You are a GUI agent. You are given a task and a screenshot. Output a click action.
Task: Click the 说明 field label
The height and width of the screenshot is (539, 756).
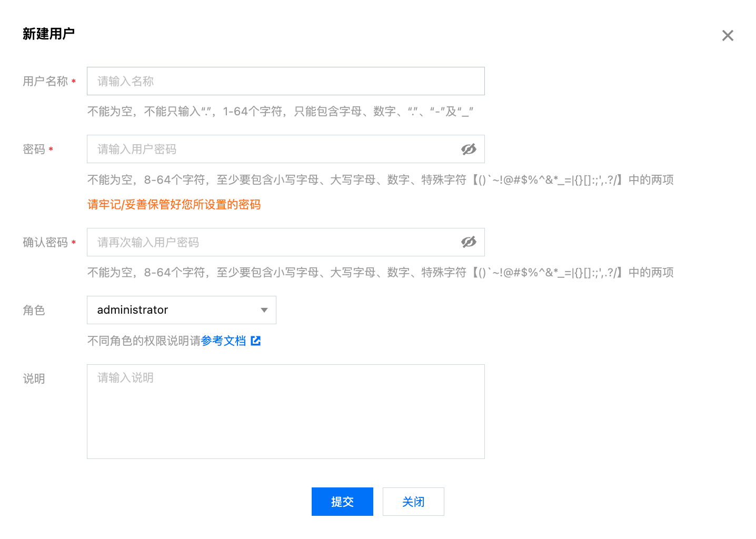[x=34, y=378]
